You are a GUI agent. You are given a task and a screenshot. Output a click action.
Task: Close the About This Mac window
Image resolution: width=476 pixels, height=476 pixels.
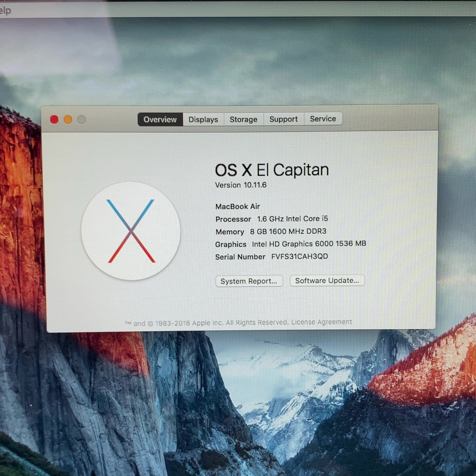[54, 119]
